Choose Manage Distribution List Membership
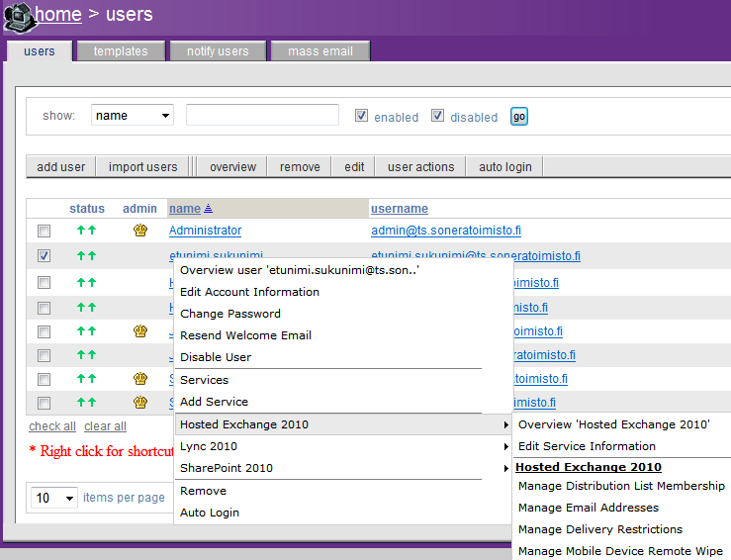Viewport: 731px width, 560px height. (621, 486)
